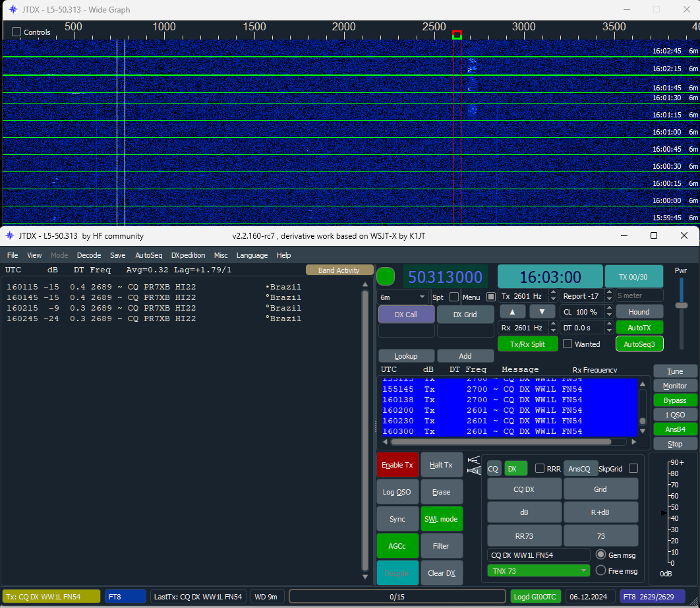
Task: Open the 6m band dropdown
Action: tap(403, 297)
